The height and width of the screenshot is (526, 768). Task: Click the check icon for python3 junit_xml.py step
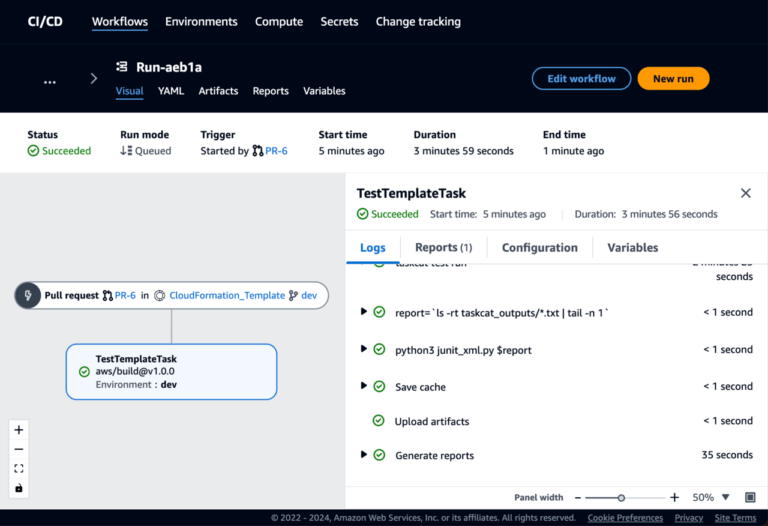pos(379,349)
